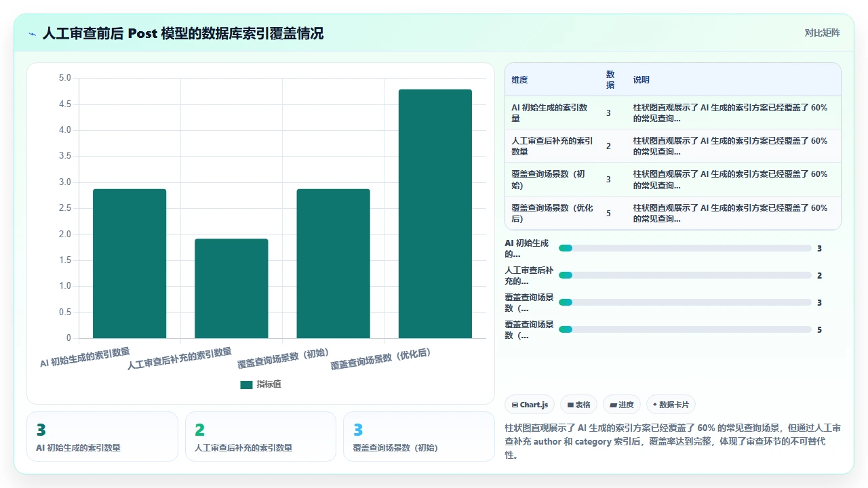Select the Chart.js tag
The image size is (868, 488).
click(530, 405)
